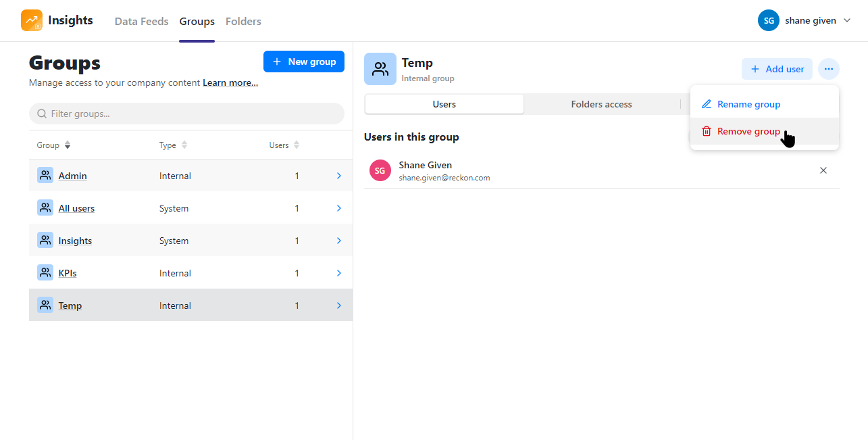Sort the list by Group column

click(54, 145)
